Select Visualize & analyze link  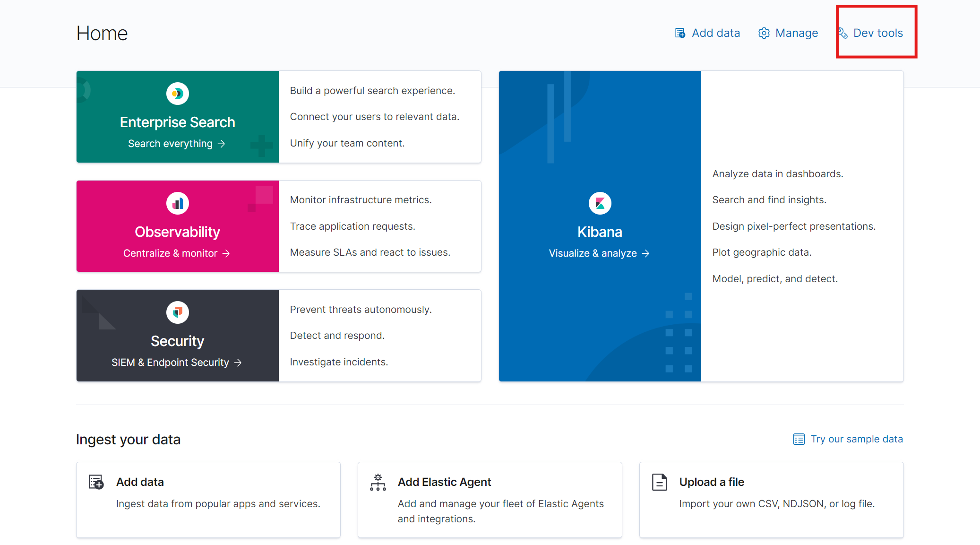tap(593, 253)
